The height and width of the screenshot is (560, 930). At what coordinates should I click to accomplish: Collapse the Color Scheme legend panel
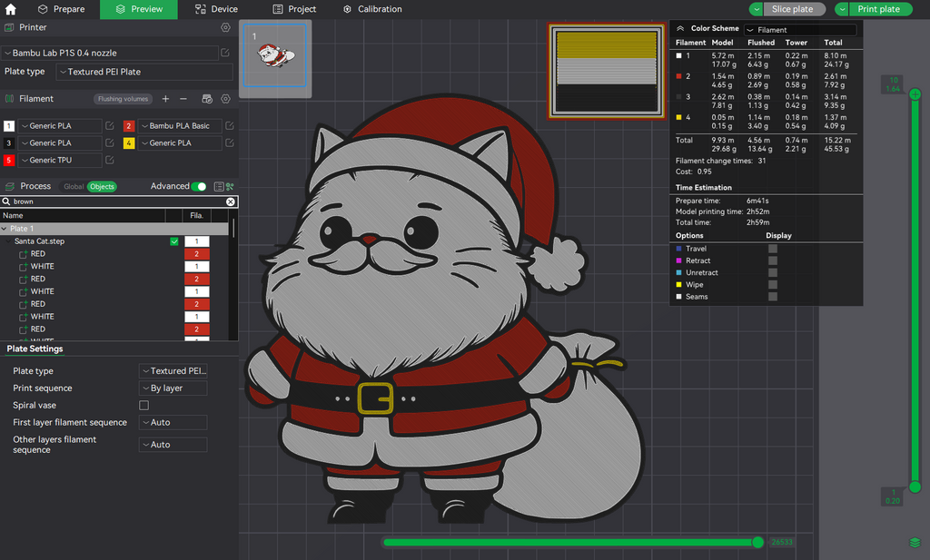[x=680, y=28]
